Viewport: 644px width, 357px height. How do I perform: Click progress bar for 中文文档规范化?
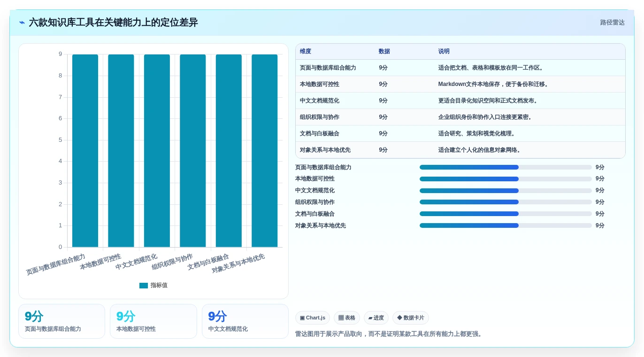[506, 191]
